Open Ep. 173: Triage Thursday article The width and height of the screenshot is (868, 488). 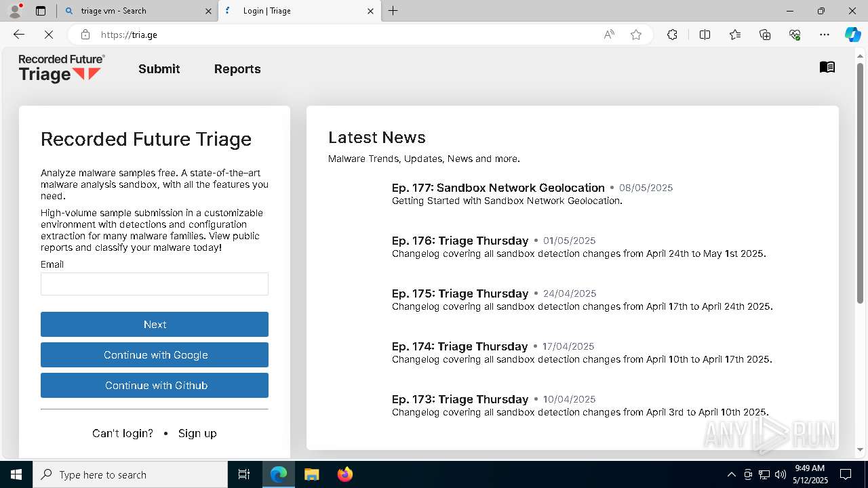pos(460,399)
